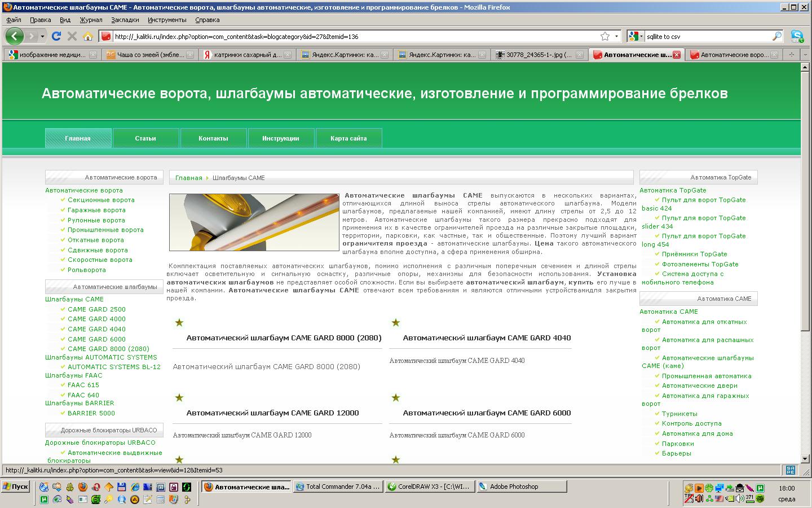
Task: Click the Инструкции navigation button
Action: 281,138
